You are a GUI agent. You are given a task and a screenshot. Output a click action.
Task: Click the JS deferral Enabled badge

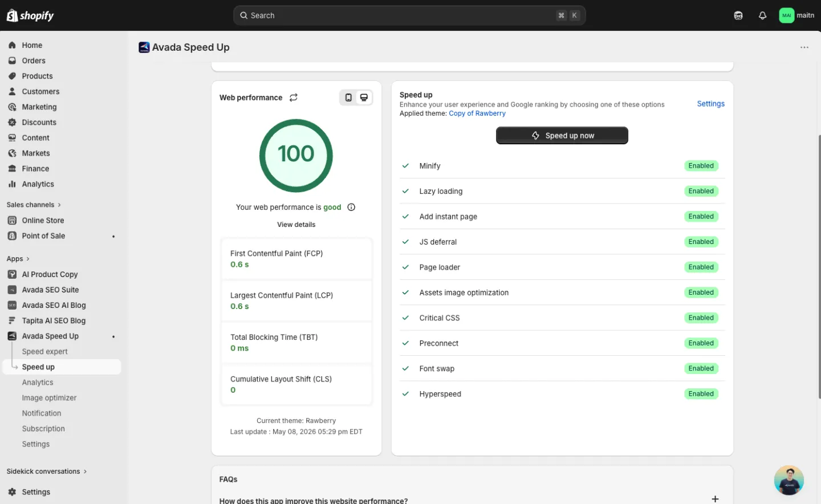pyautogui.click(x=701, y=242)
